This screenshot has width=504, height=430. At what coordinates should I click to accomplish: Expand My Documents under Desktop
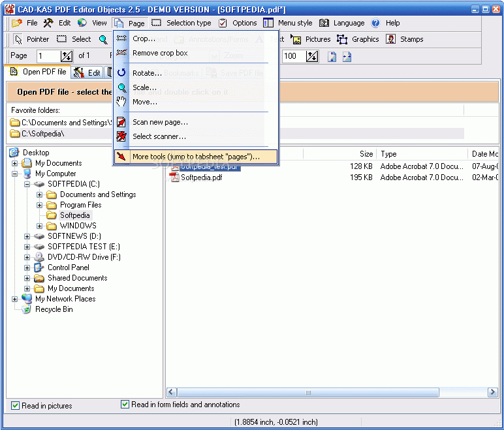14,163
